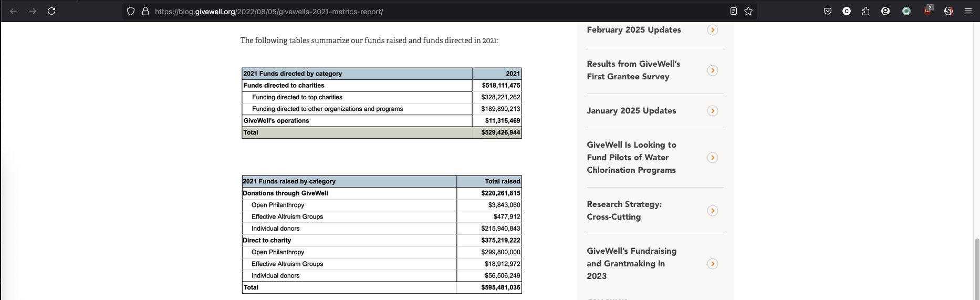Screen dimensions: 980x300
Task: Click arrow icon beside January 2025 Updates
Action: 713,111
